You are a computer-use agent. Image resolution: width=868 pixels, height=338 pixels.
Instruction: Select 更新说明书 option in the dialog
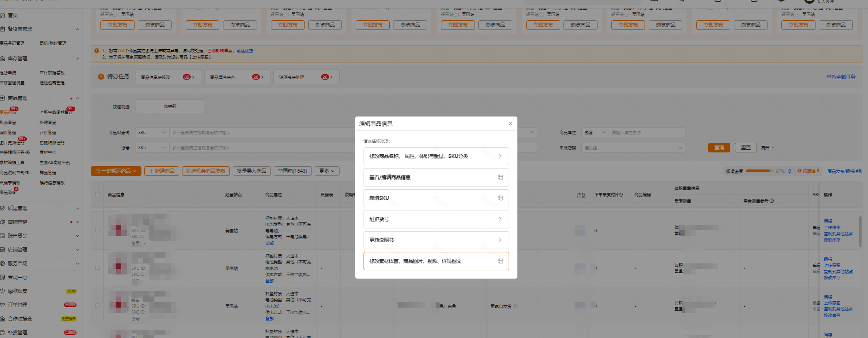[x=436, y=240]
